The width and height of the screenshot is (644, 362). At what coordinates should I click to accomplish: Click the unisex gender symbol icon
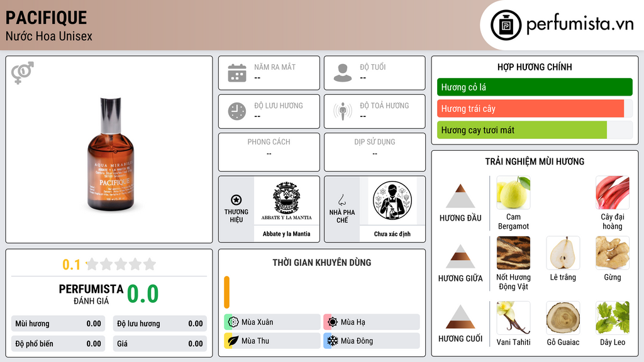pyautogui.click(x=23, y=73)
